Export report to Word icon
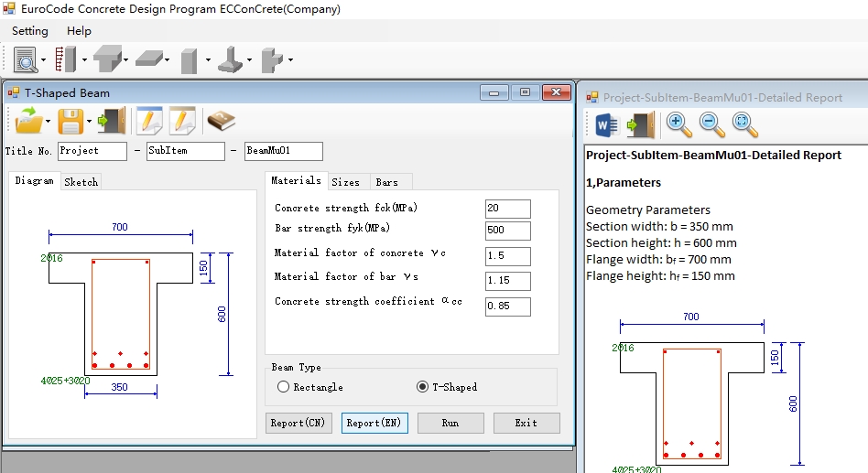The width and height of the screenshot is (868, 473). pos(607,125)
